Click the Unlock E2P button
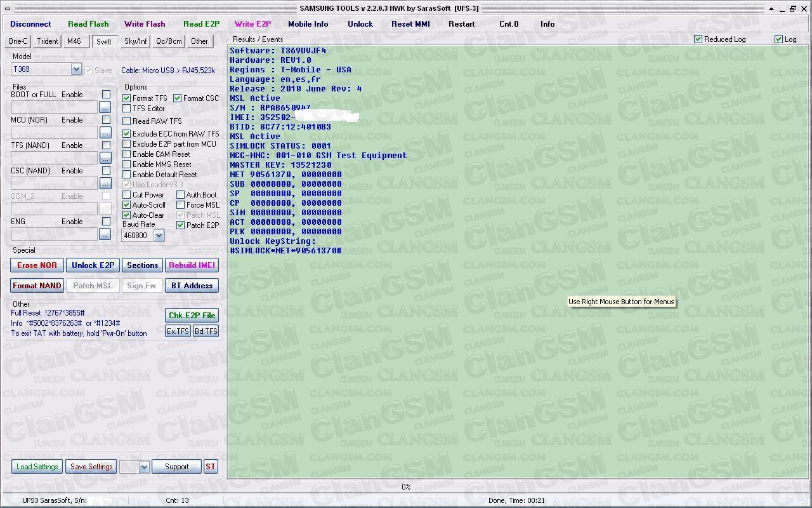Screen dimensions: 812x508 pos(93,265)
